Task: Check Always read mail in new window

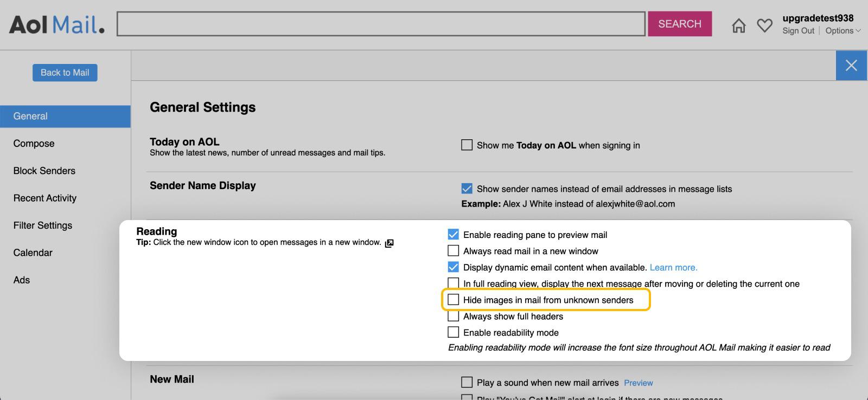Action: [x=453, y=250]
